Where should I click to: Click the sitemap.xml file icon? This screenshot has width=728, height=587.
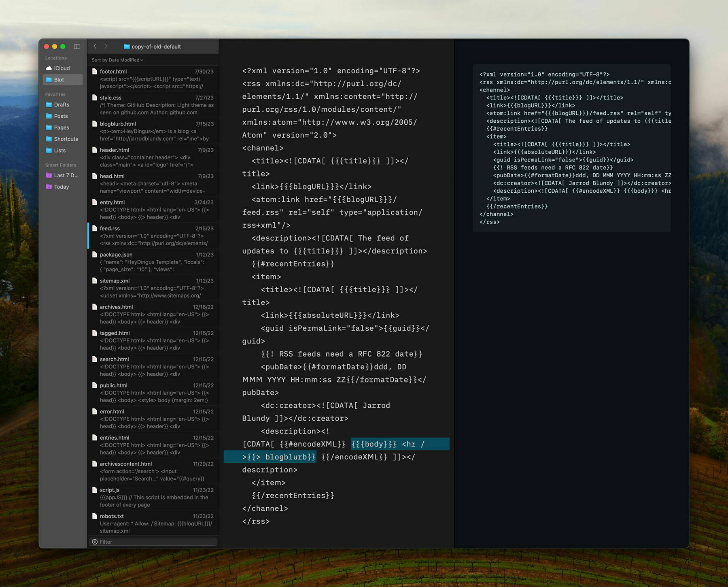coord(94,281)
